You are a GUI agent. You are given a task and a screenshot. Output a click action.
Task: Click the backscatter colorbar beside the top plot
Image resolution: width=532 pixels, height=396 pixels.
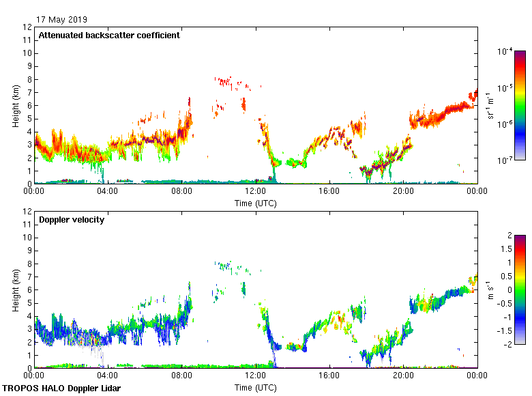[520, 105]
